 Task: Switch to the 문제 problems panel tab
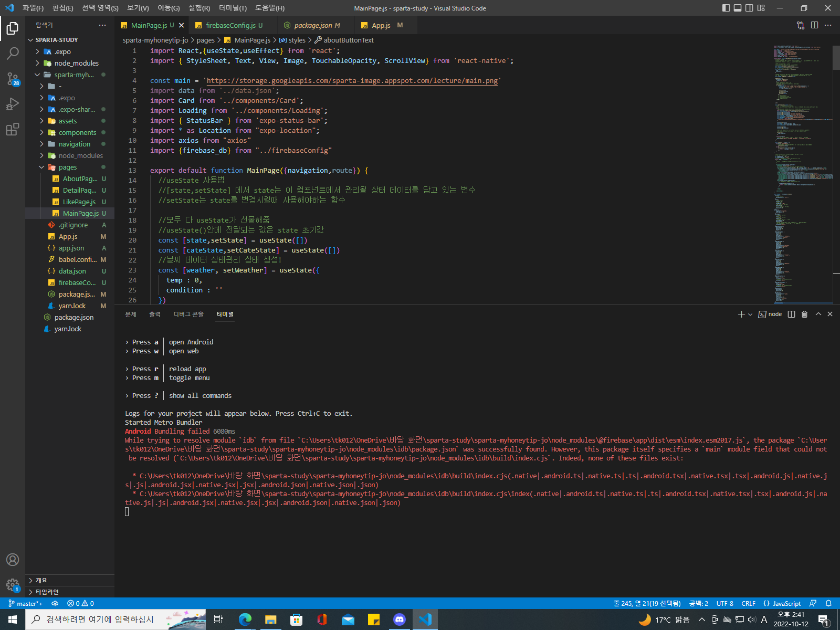[131, 314]
